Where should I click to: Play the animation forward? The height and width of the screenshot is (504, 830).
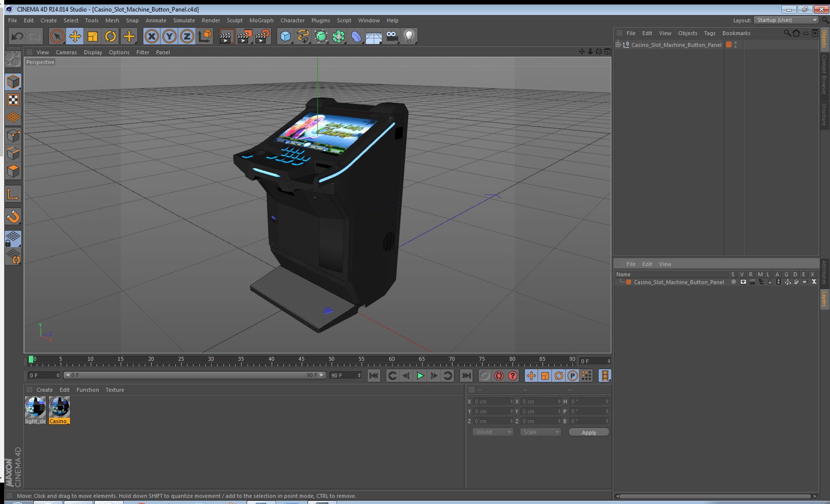click(420, 376)
